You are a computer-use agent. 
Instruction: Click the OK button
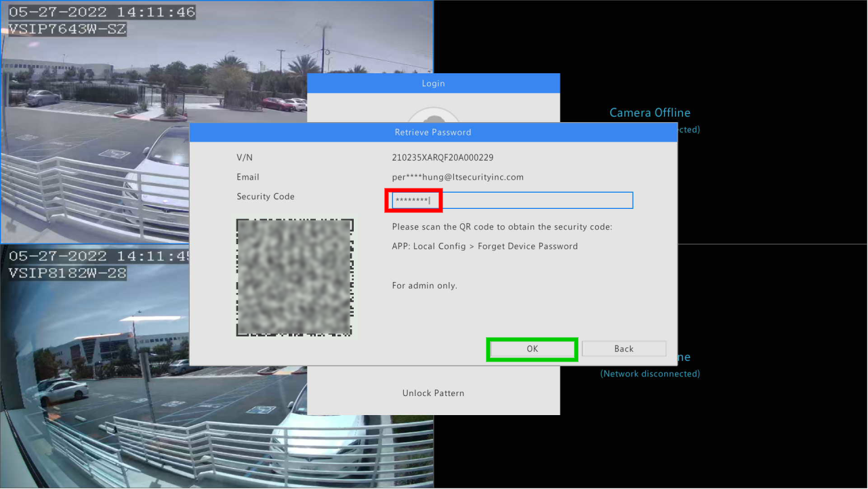pos(532,349)
